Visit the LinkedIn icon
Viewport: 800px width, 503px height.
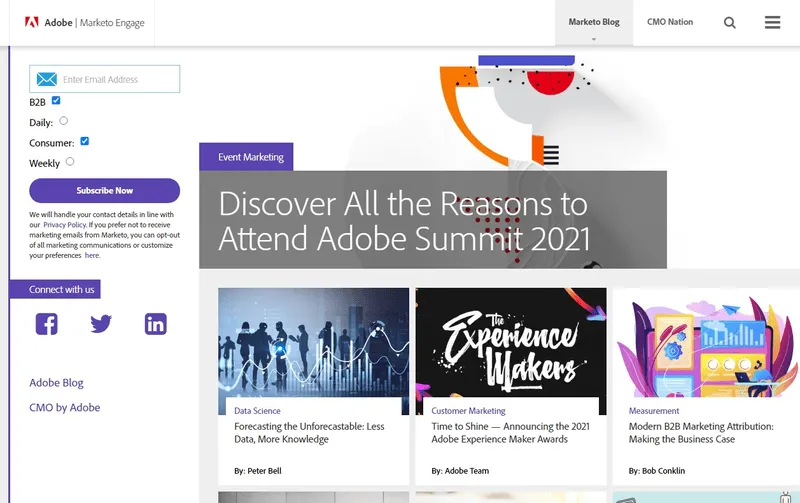point(156,324)
